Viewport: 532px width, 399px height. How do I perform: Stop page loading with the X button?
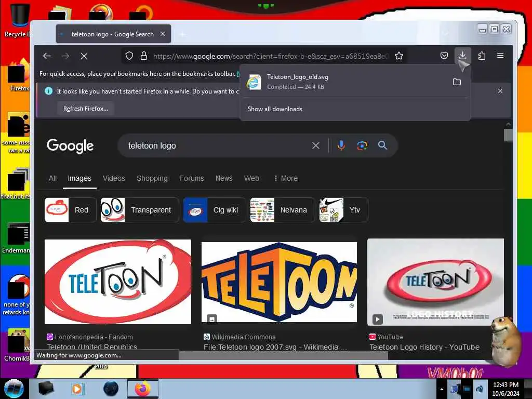(x=84, y=56)
